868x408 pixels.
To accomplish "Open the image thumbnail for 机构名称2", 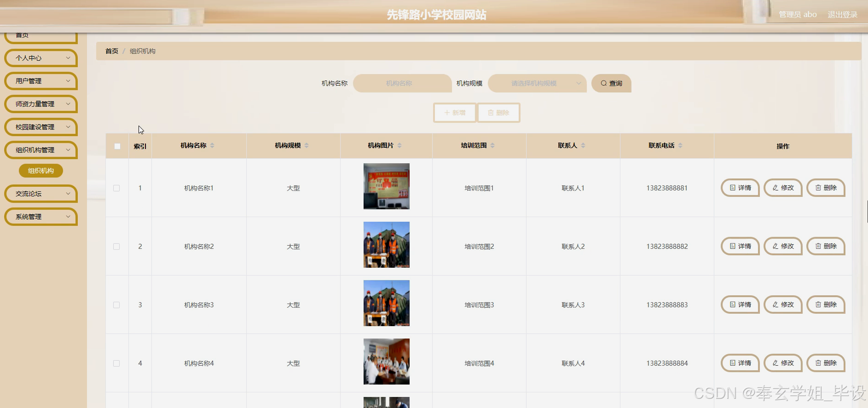I will (x=387, y=245).
